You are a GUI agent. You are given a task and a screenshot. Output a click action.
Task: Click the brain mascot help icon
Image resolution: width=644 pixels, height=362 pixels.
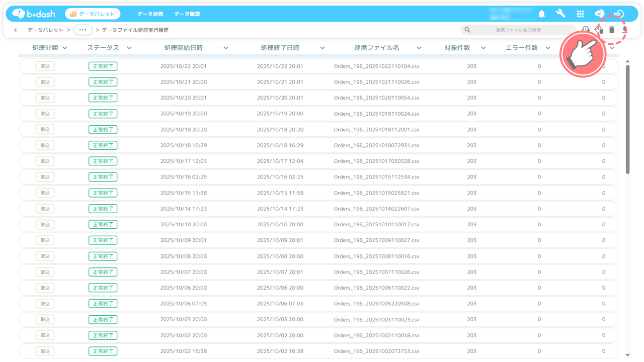(599, 14)
